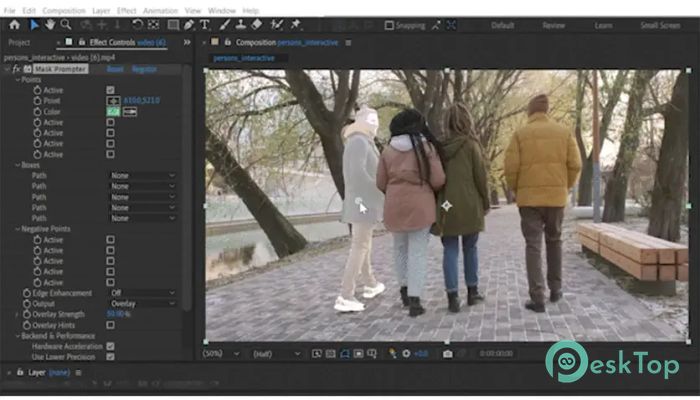This screenshot has height=400, width=700.
Task: Switch to the Learn workspace
Action: point(603,25)
